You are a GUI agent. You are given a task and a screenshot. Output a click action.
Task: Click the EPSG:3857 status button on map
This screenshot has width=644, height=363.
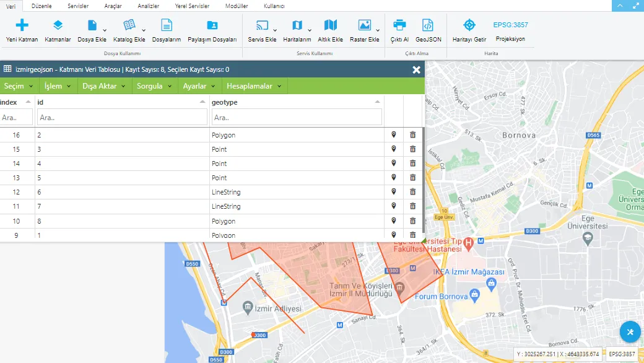[x=622, y=354]
